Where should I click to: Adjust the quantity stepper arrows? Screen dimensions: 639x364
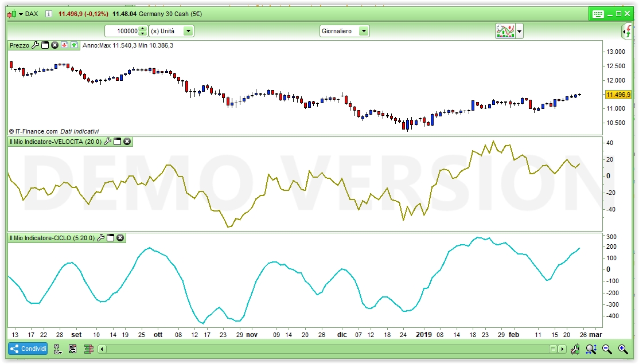[x=143, y=31]
